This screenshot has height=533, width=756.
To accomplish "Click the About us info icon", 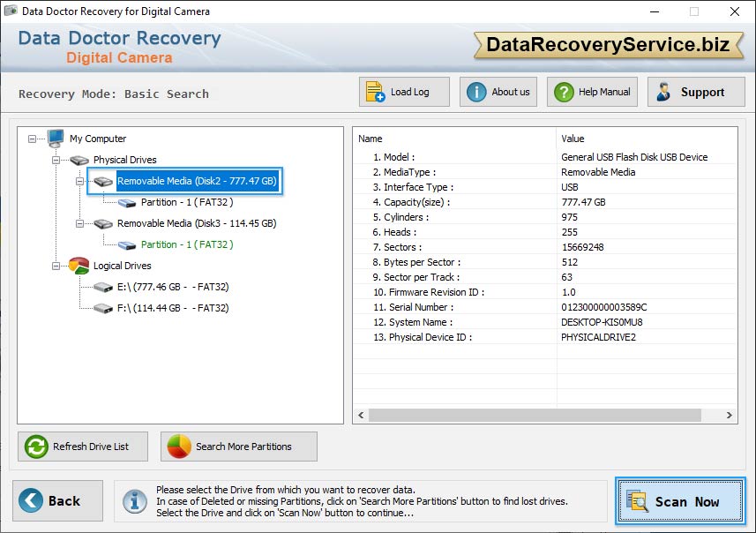I will tap(476, 92).
